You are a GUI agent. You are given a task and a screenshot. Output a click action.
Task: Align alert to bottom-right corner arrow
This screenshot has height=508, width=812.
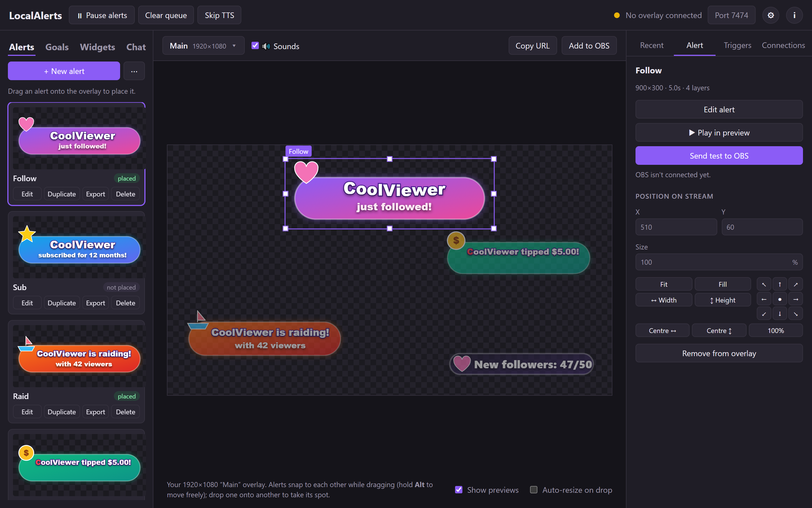(796, 314)
